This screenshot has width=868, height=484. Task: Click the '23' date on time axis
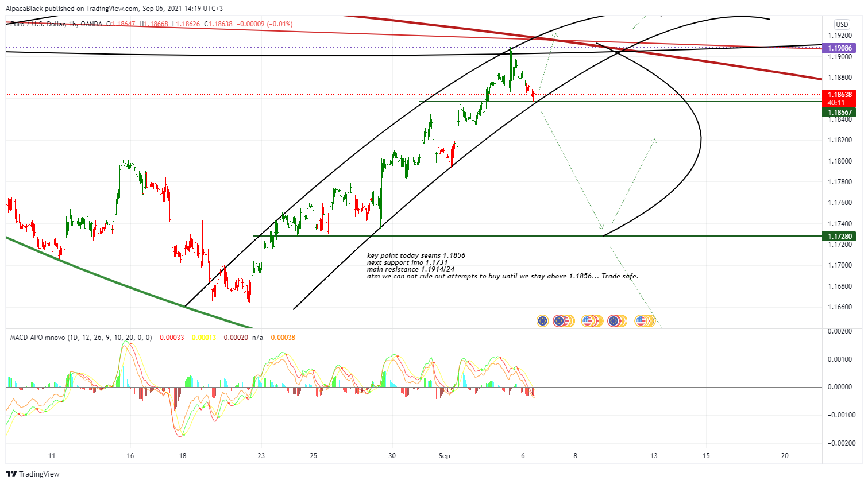click(x=261, y=456)
